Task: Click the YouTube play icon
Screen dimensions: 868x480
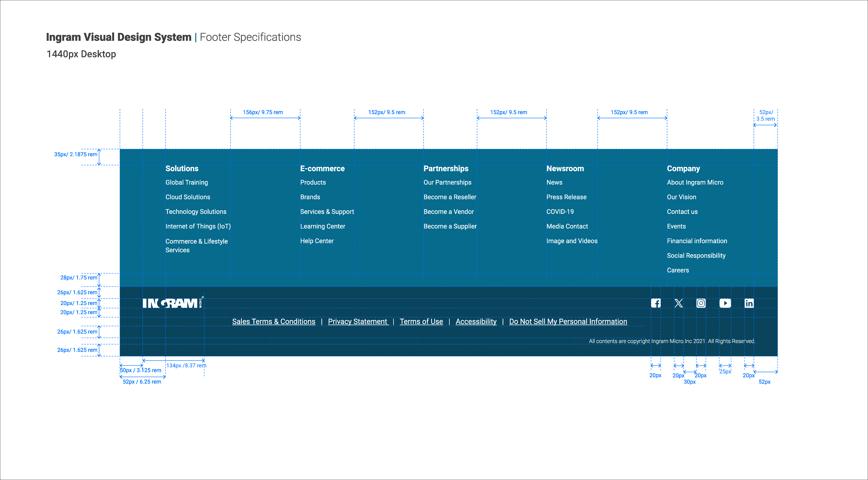Action: 725,303
